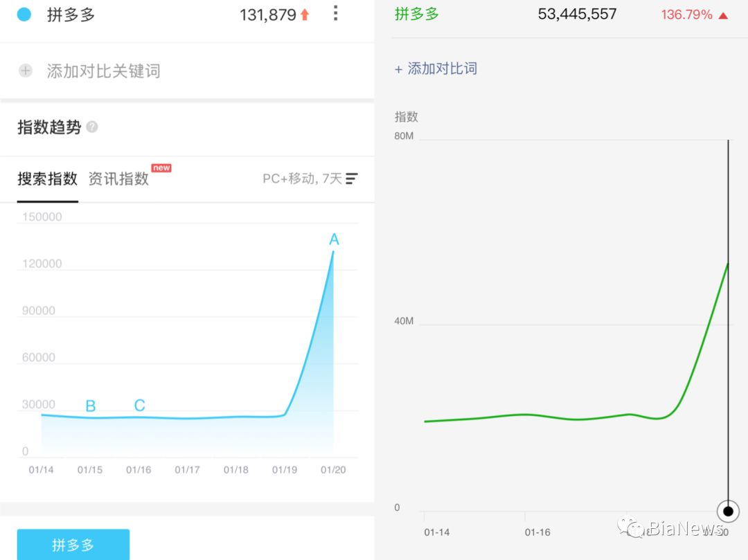Click the red triangle next to 136.79%

[x=723, y=15]
